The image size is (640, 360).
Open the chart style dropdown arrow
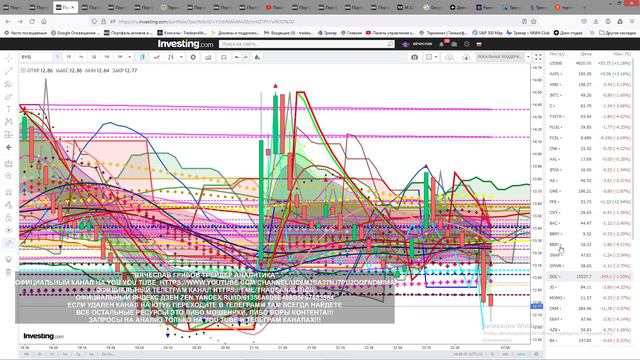coord(181,57)
